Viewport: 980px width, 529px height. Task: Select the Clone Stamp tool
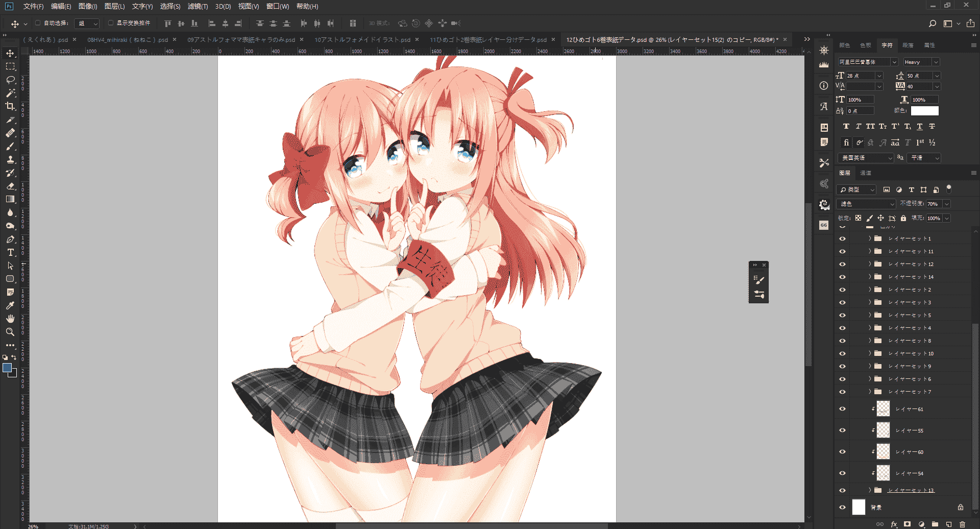10,160
